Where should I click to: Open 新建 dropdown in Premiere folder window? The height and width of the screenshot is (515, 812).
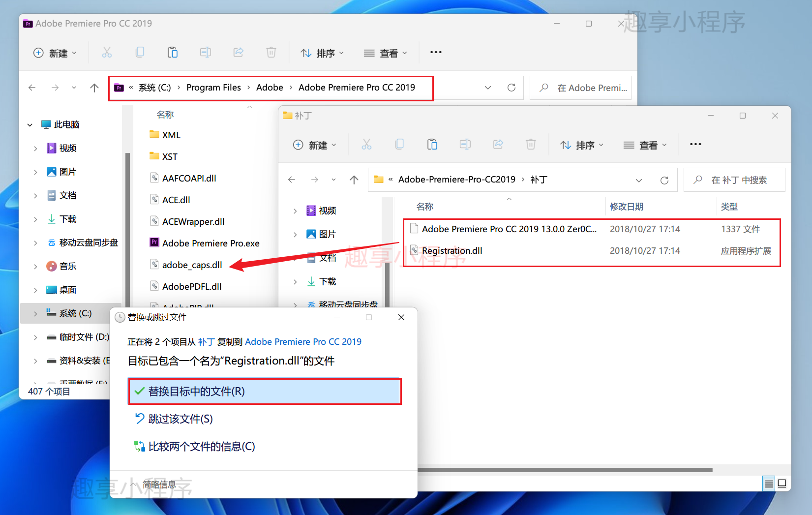click(x=55, y=53)
